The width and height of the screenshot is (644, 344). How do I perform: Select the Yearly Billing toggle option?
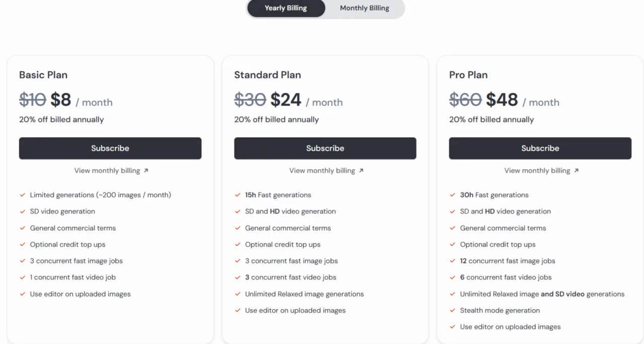click(x=286, y=8)
